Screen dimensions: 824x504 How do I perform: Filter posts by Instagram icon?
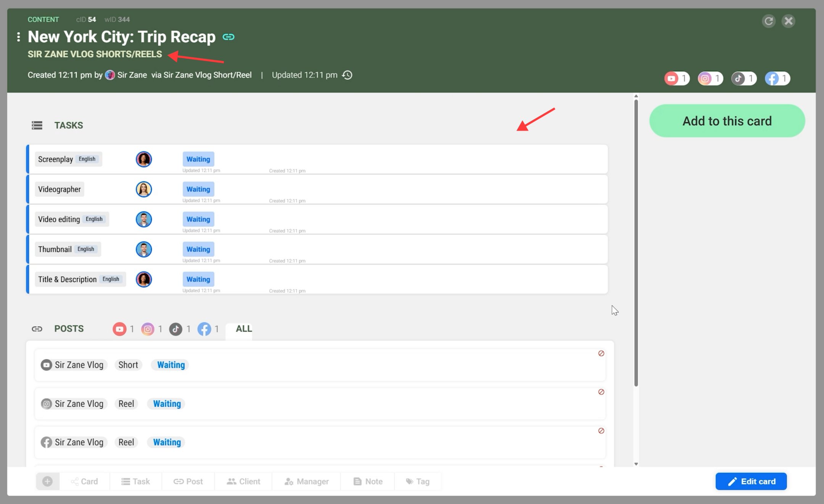148,329
